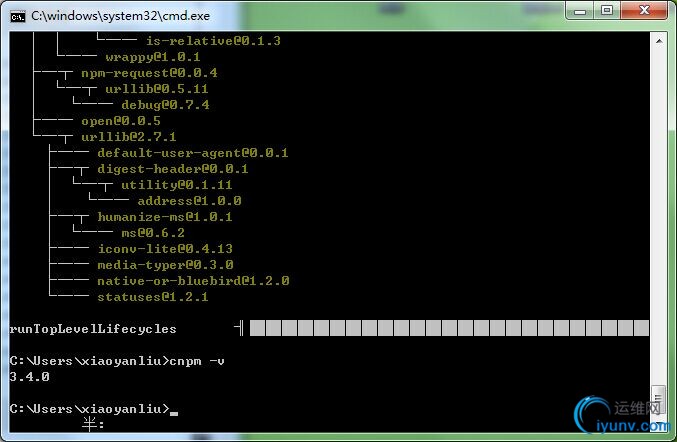The image size is (677, 442).
Task: Click the title text C:\windows\system32\cmd.exe
Action: click(x=120, y=16)
